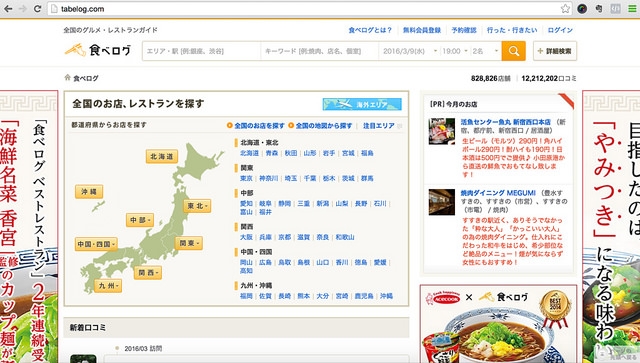Click the キーワード search field
This screenshot has width=640, height=363.
(320, 51)
